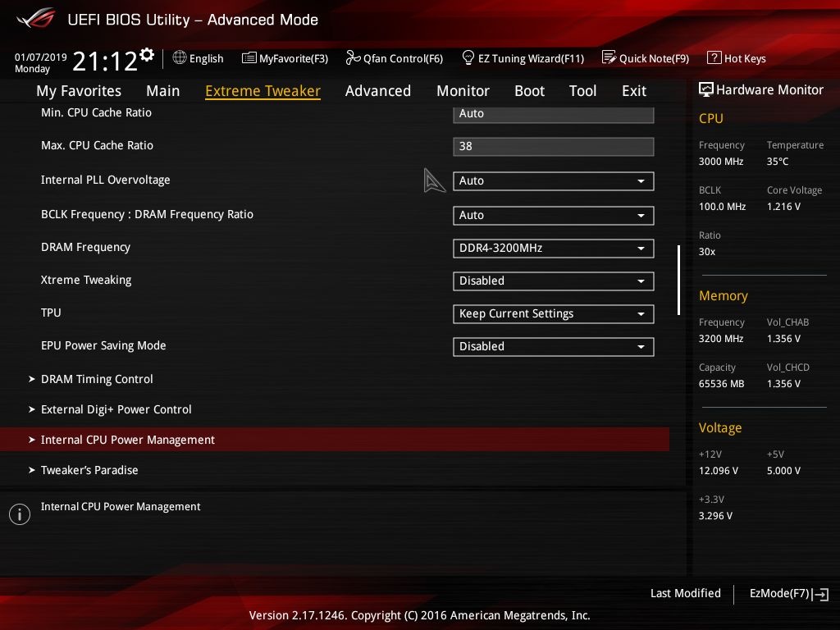The width and height of the screenshot is (840, 630).
Task: Click English language button
Action: click(x=199, y=58)
